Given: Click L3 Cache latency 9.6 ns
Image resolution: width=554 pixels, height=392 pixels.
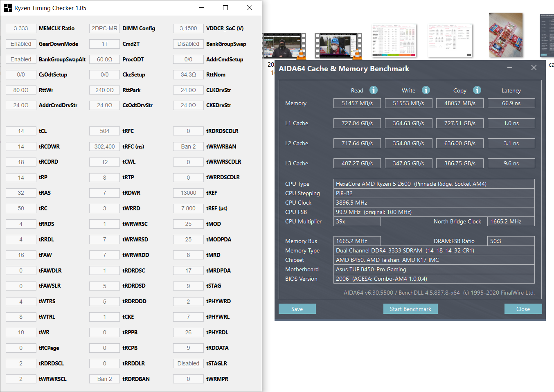Looking at the screenshot, I should point(511,163).
